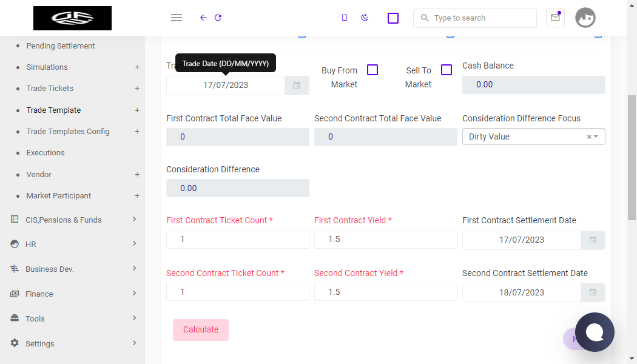Screen dimensions: 637x364
Task: Click the CIS, Pensions & Funds icon
Action: point(15,220)
